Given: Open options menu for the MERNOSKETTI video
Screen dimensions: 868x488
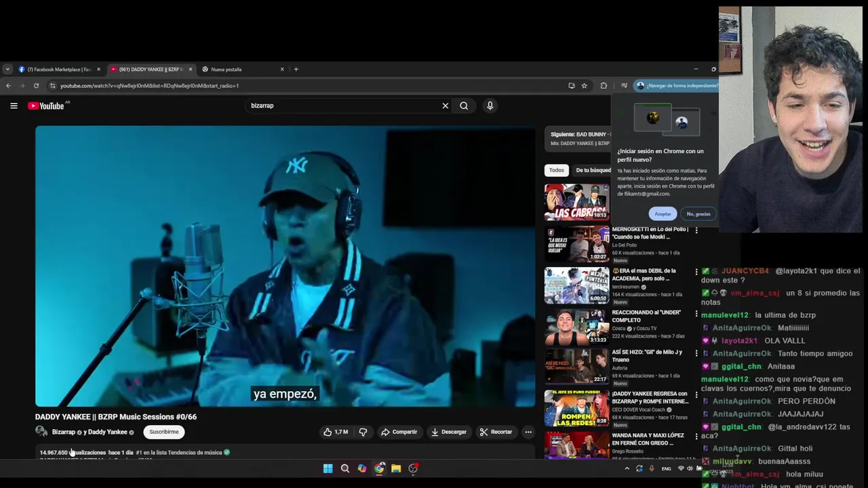Looking at the screenshot, I should (696, 230).
